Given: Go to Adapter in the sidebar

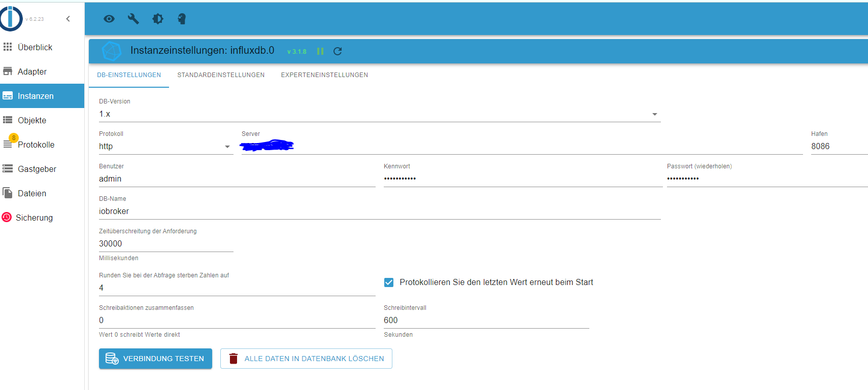Looking at the screenshot, I should coord(42,72).
